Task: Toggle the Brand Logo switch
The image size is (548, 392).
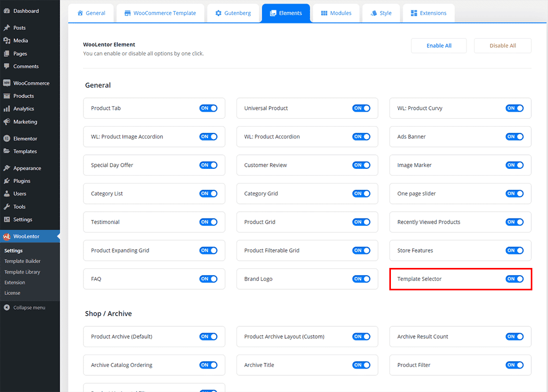Action: click(x=361, y=279)
